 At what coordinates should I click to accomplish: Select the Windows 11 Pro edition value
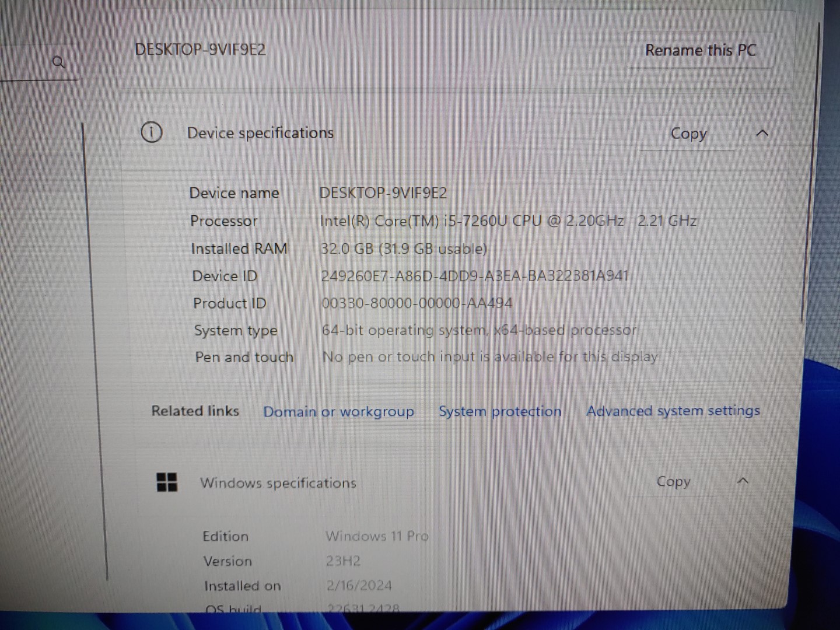(377, 535)
